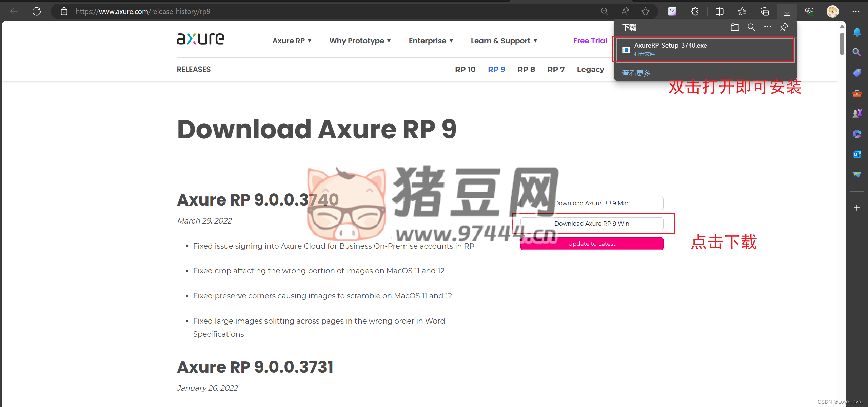Click the Update to Latest button
868x407 pixels.
(592, 244)
